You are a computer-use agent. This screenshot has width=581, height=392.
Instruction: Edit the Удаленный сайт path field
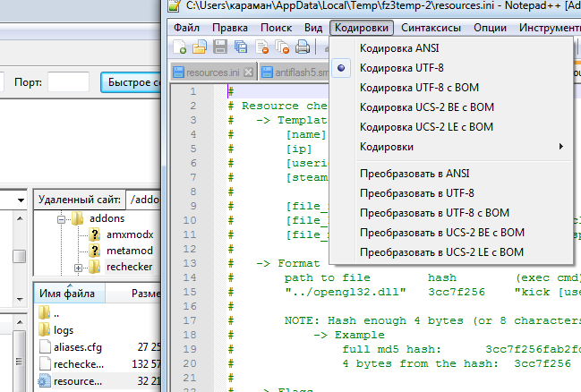click(x=144, y=200)
